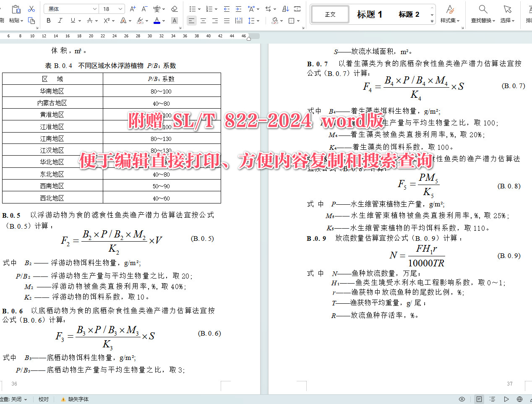The image size is (532, 404).
Task: Open the 样式集 gallery
Action: [x=450, y=14]
